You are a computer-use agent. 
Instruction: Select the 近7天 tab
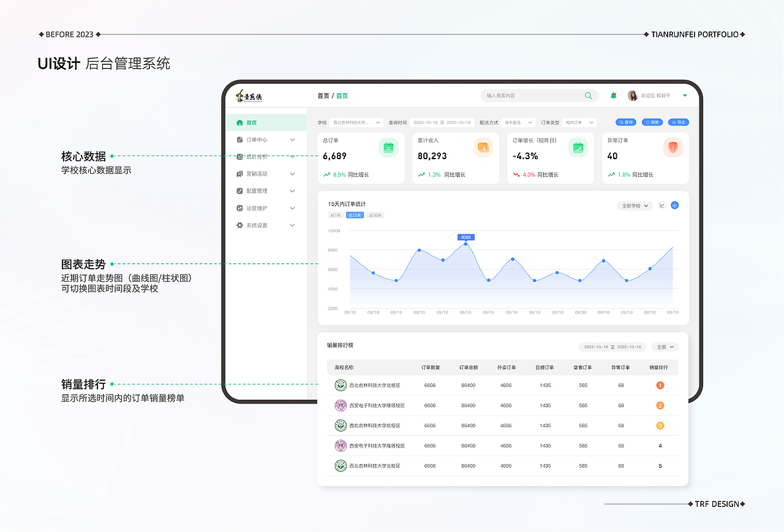(336, 215)
